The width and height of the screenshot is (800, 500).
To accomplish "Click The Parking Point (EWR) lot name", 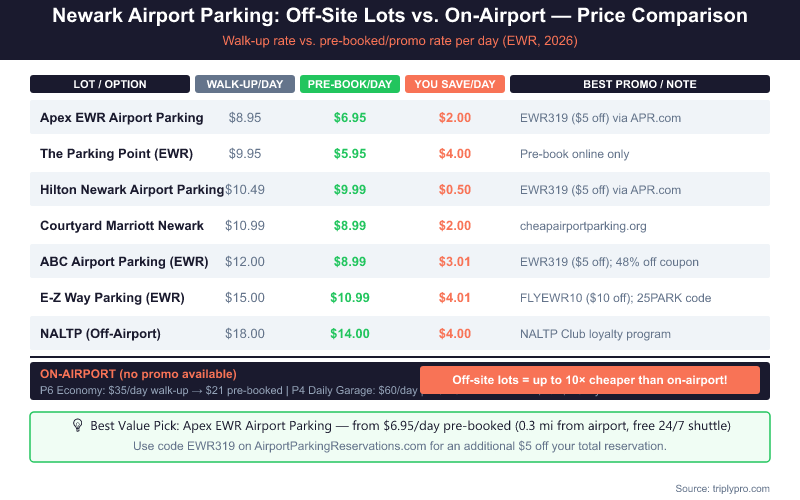I will point(116,154).
